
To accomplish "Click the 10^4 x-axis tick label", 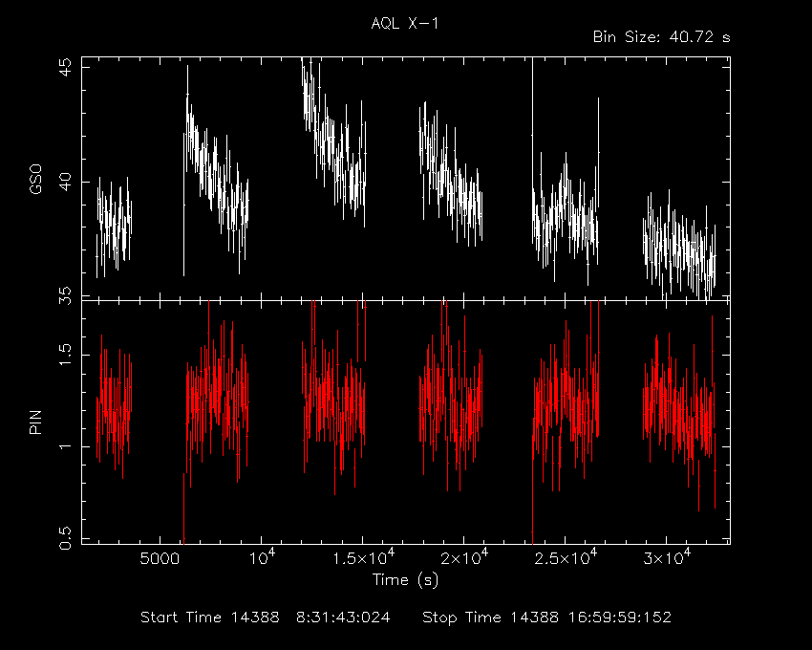I will (x=262, y=557).
